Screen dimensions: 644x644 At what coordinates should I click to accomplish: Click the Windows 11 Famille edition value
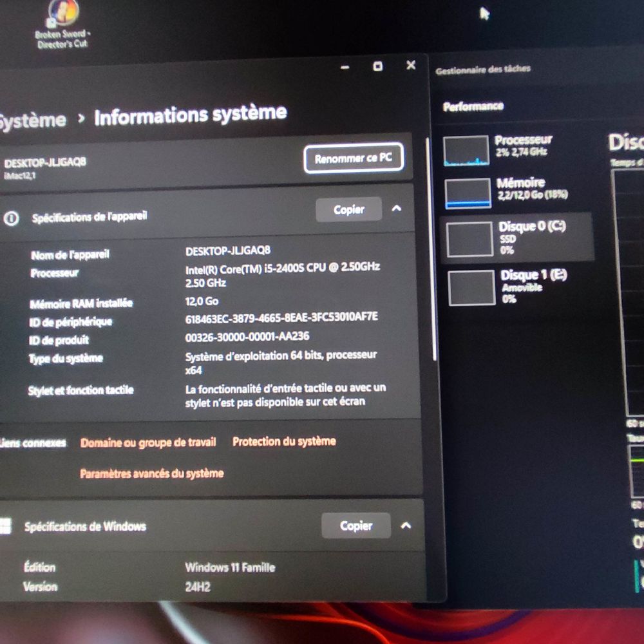coord(230,567)
